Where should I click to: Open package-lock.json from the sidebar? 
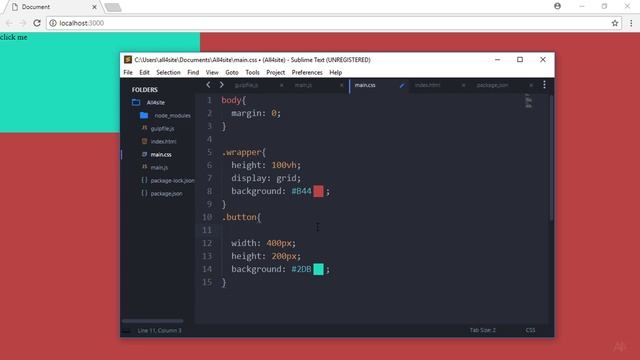(172, 180)
